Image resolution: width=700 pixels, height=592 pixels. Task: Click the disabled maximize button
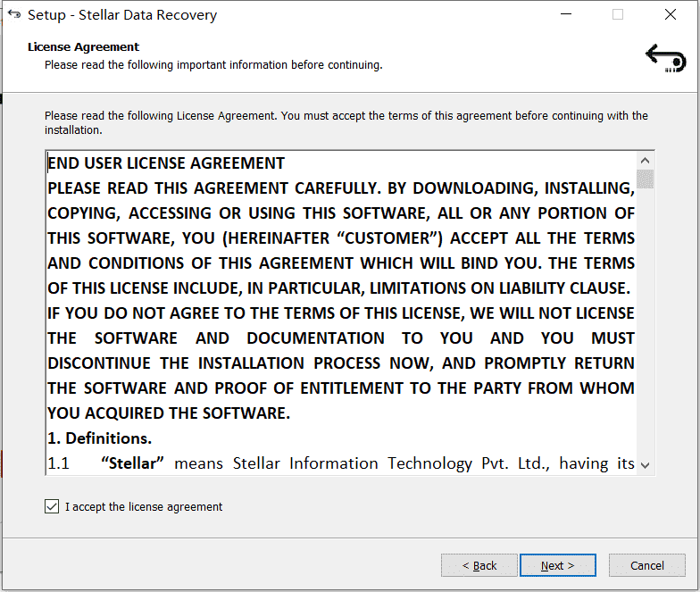[x=618, y=14]
